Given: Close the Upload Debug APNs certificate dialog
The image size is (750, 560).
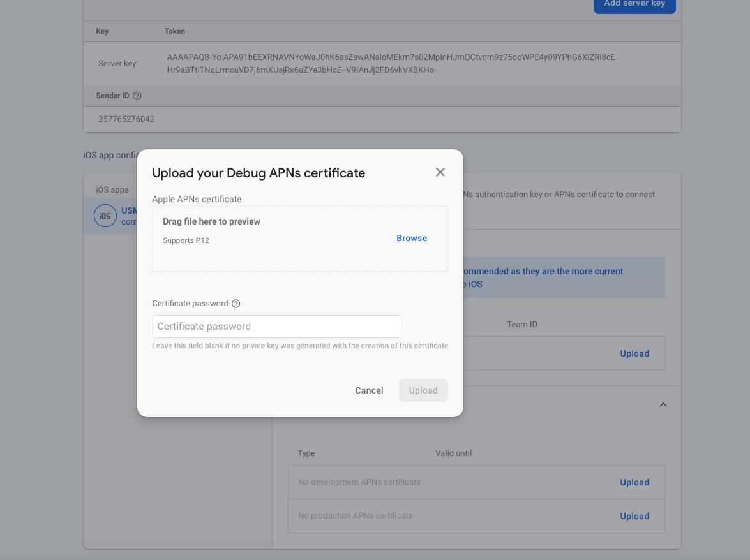Looking at the screenshot, I should pos(440,172).
